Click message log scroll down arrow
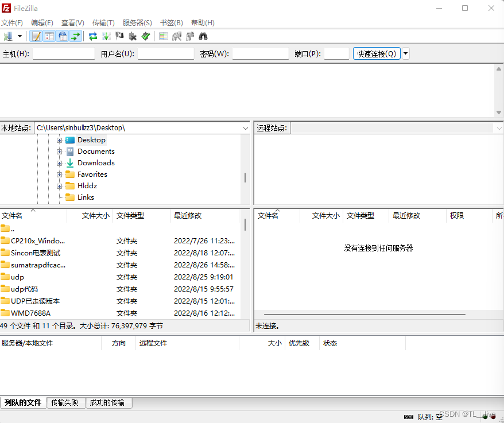Viewport: 504px width, 423px height. click(499, 112)
